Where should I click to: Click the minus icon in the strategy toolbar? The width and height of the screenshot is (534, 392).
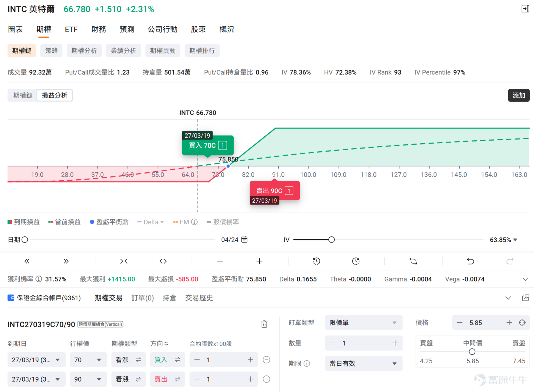[x=220, y=261]
